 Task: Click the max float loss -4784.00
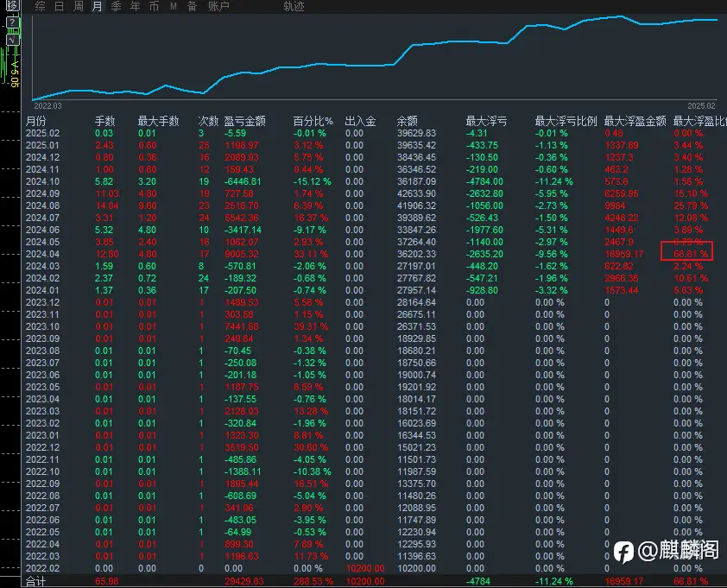click(x=484, y=181)
